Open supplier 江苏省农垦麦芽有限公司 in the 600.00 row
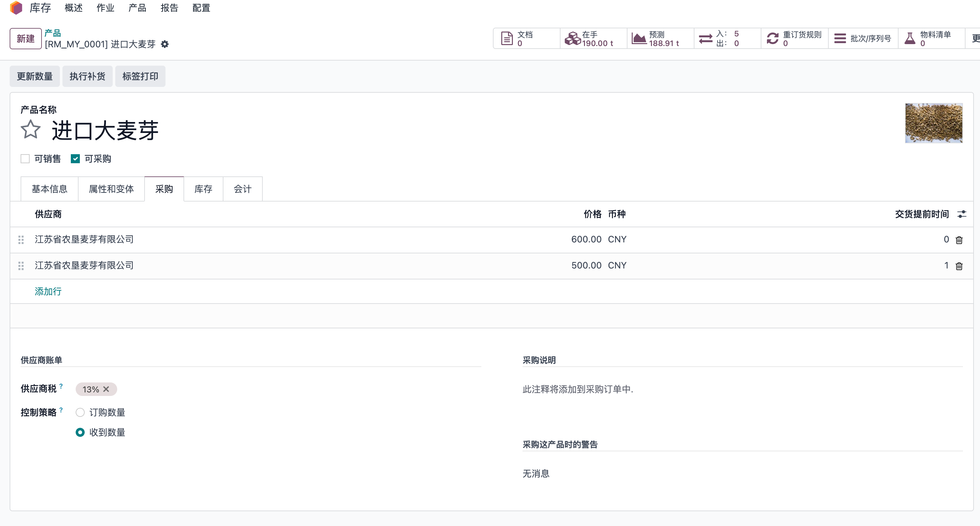 [84, 239]
